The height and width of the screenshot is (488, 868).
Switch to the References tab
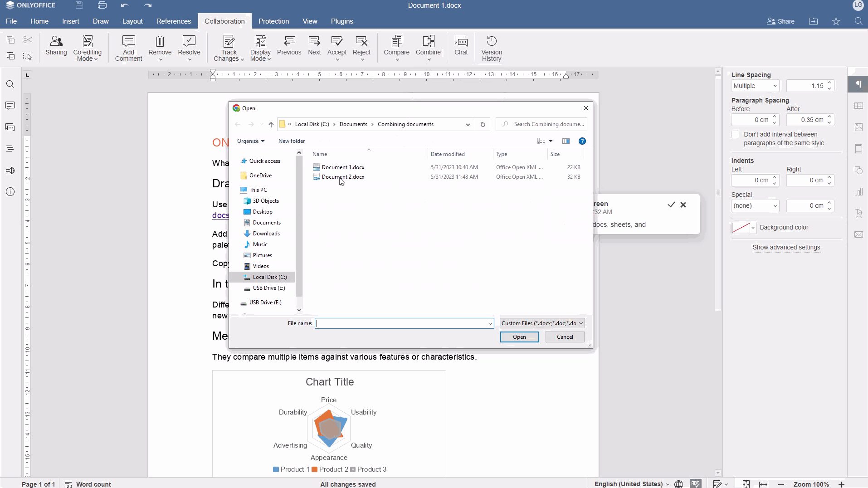tap(173, 21)
